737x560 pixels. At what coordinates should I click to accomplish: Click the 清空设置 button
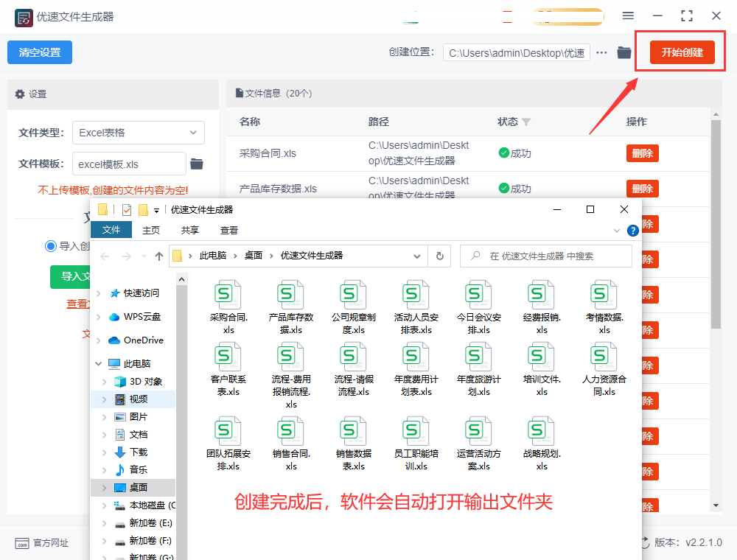tap(40, 52)
